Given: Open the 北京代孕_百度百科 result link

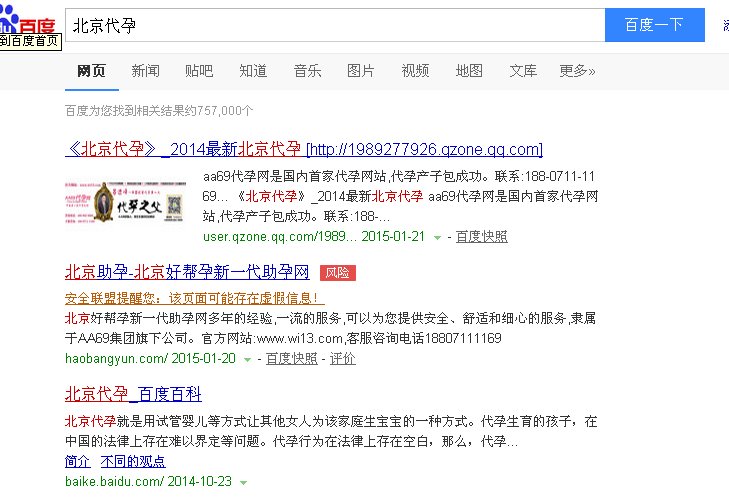Looking at the screenshot, I should 133,394.
